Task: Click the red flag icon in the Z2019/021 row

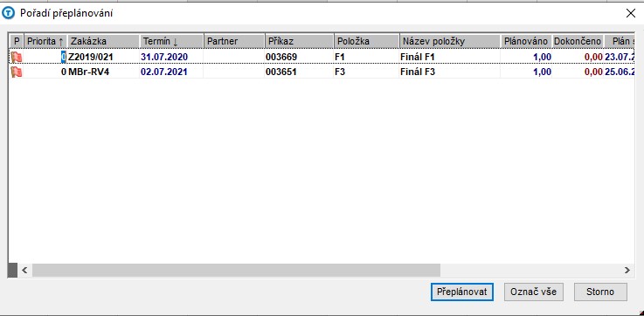Action: tap(17, 57)
